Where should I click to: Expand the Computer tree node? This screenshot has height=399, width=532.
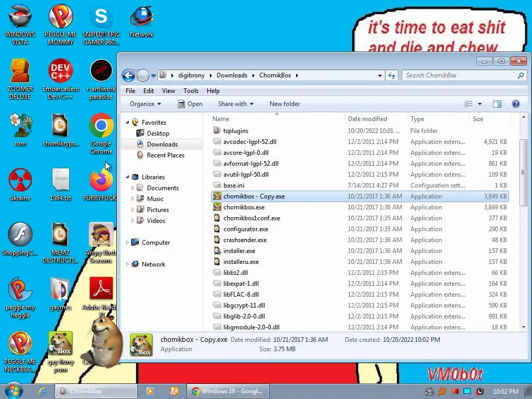pos(127,242)
